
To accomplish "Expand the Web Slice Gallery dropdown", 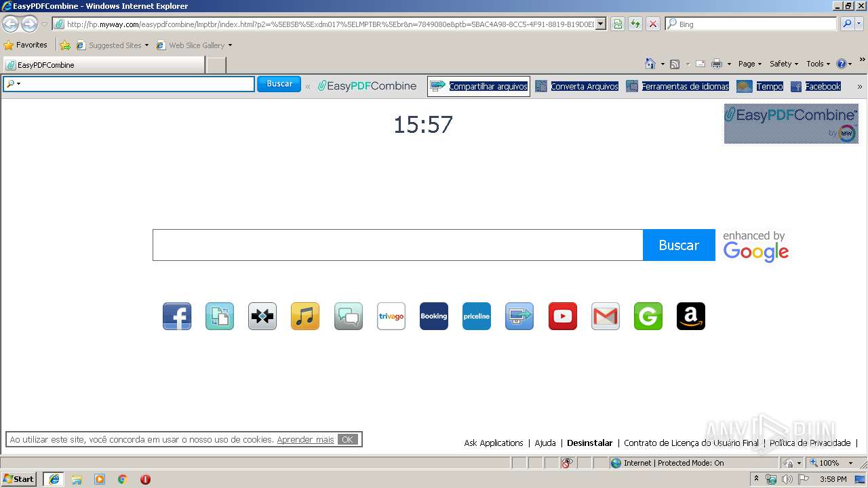I will 230,45.
